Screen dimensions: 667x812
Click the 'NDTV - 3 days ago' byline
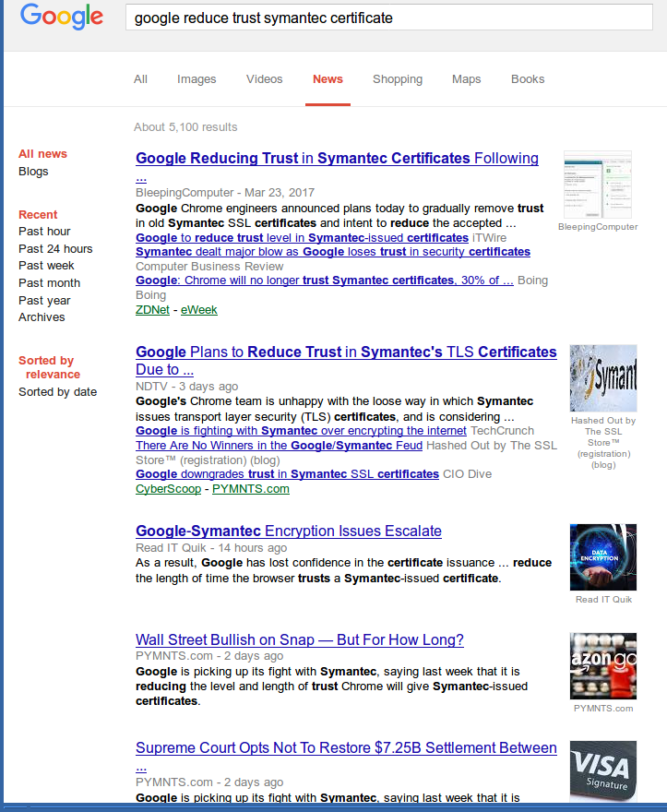[x=187, y=387]
